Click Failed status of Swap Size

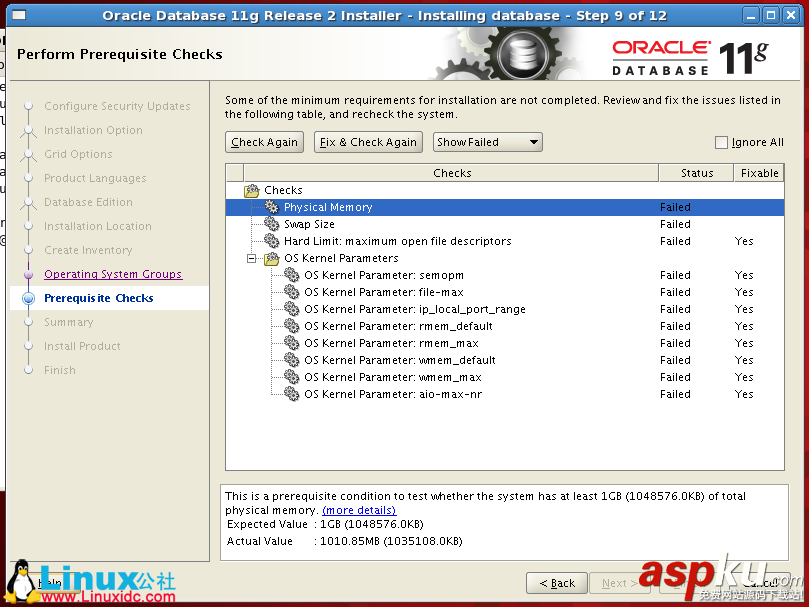click(x=675, y=224)
